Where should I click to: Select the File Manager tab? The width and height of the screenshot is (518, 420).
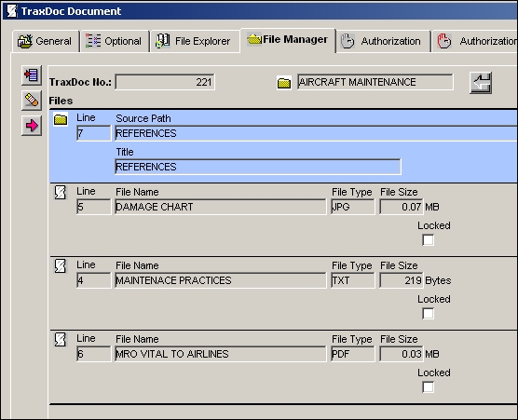coord(288,40)
